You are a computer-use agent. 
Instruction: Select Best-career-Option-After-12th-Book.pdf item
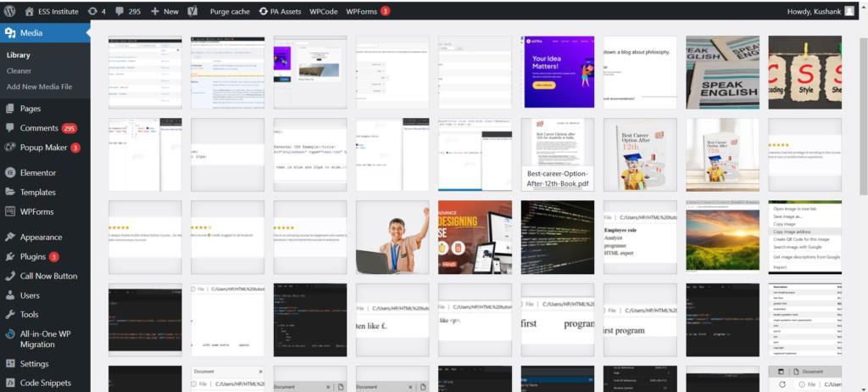[558, 154]
